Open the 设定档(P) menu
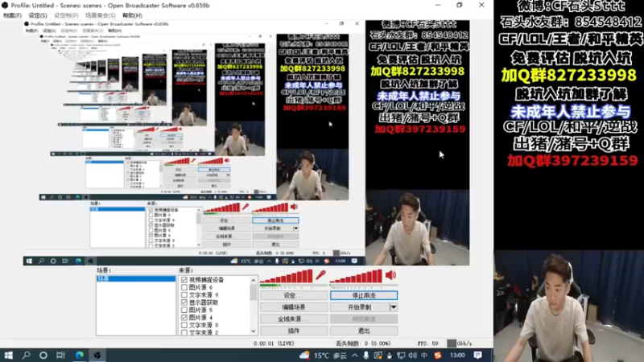The width and height of the screenshot is (644, 362). click(66, 15)
